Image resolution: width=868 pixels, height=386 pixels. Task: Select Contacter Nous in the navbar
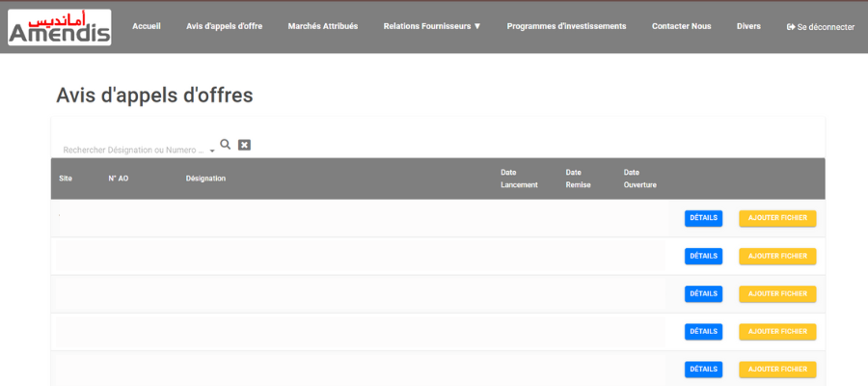(681, 26)
